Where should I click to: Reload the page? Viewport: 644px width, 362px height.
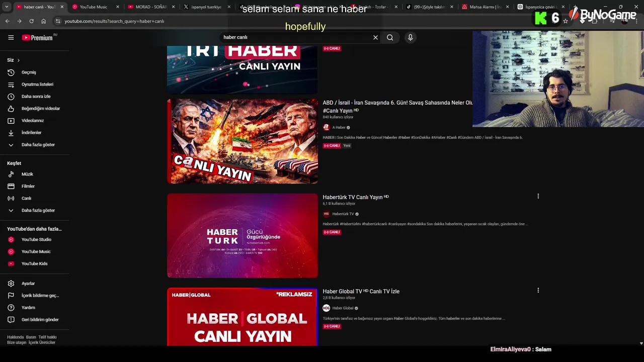click(31, 21)
